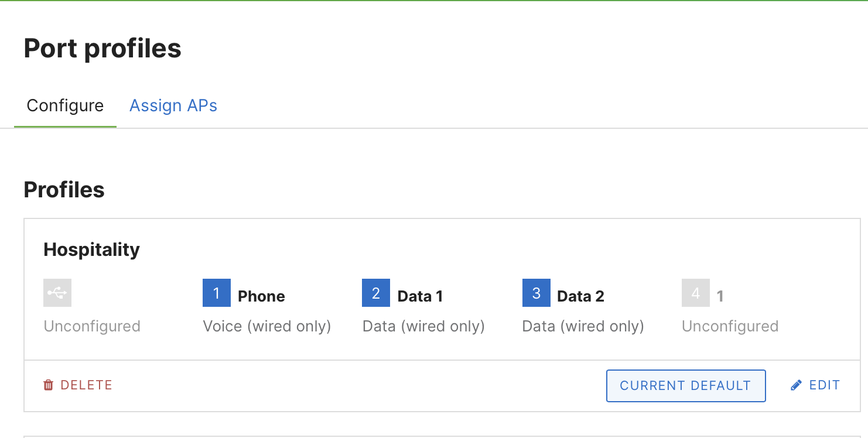Click Data (wired only) under port 3
Screen dimensions: 868x438
[x=583, y=326]
